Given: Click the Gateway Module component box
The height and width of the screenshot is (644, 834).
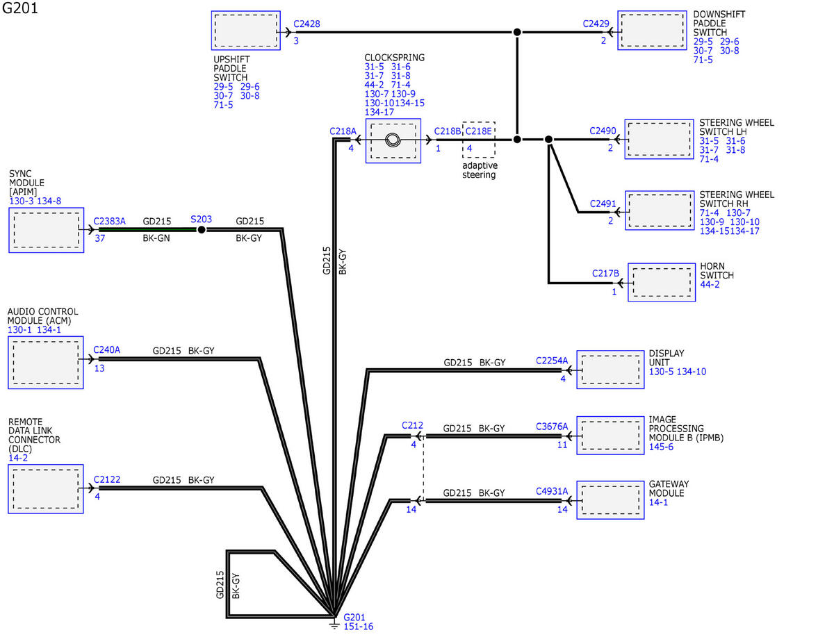Looking at the screenshot, I should coord(610,499).
